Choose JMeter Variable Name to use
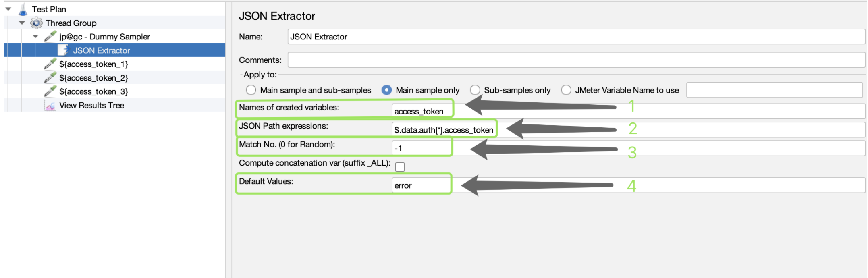The image size is (868, 278). [566, 90]
